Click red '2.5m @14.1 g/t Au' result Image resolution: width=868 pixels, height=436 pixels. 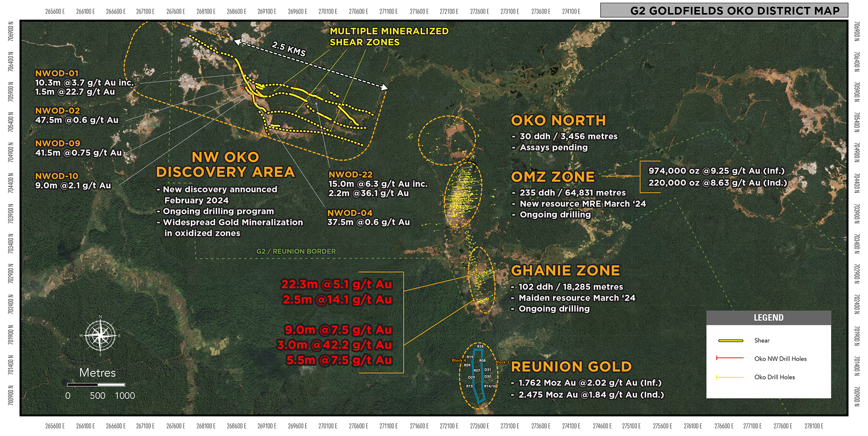point(337,300)
